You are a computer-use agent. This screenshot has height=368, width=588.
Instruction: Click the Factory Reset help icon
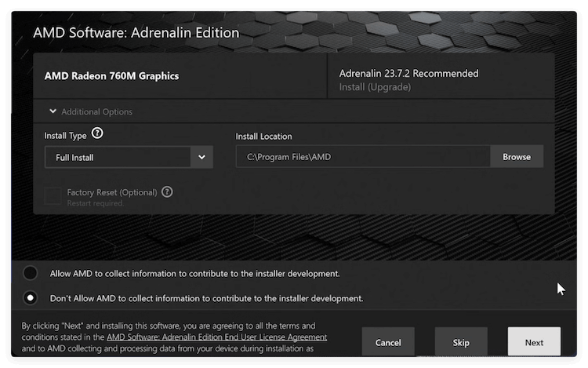tap(167, 192)
